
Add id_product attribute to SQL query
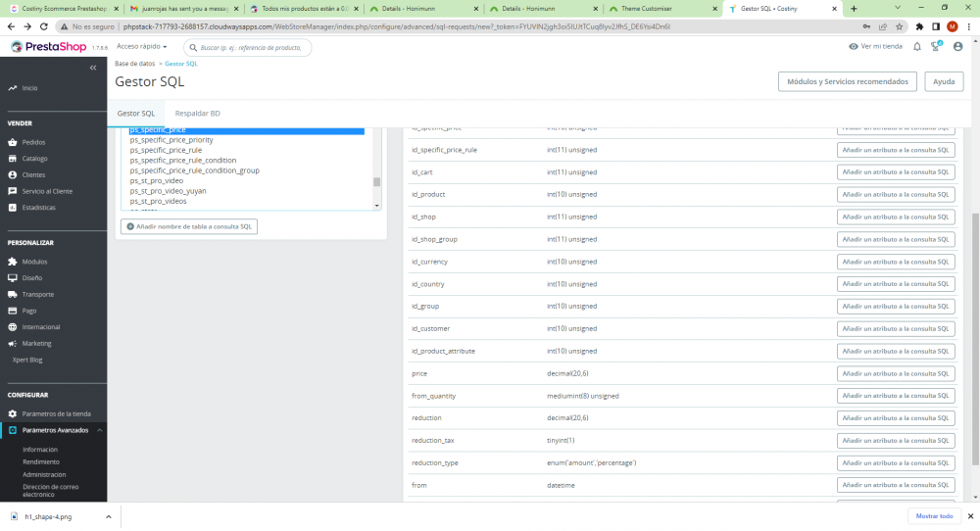point(896,195)
